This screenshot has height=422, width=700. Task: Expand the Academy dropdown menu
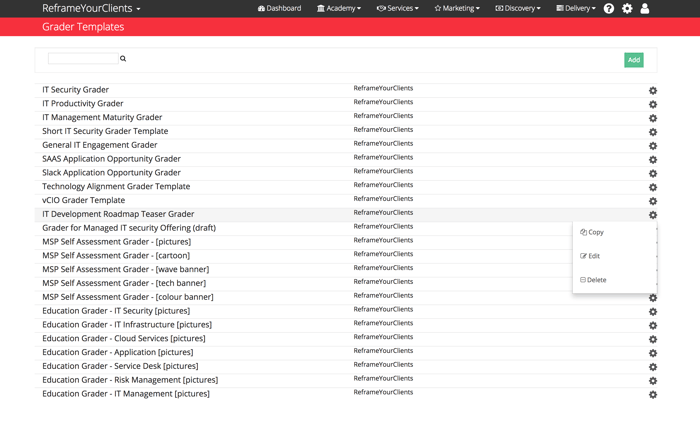pyautogui.click(x=339, y=8)
